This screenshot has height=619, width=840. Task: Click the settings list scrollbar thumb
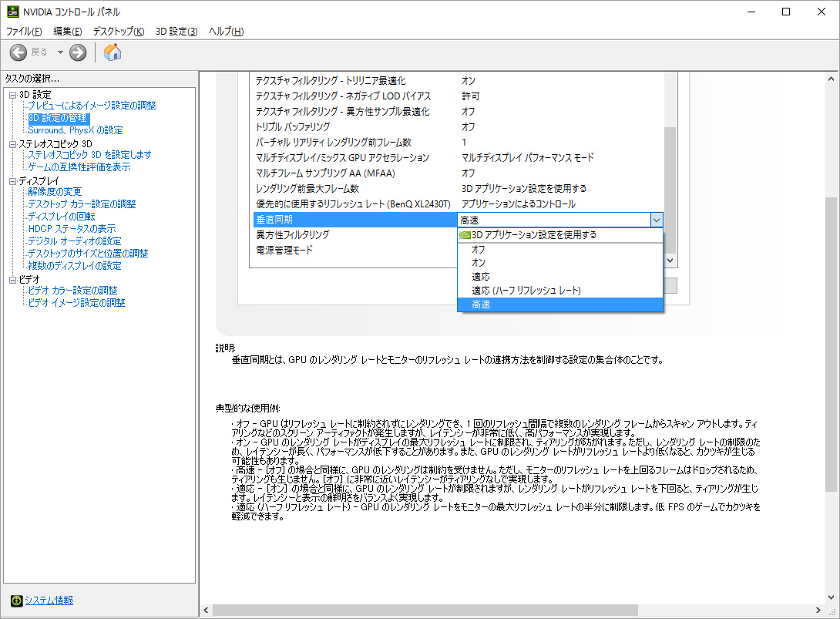point(670,190)
